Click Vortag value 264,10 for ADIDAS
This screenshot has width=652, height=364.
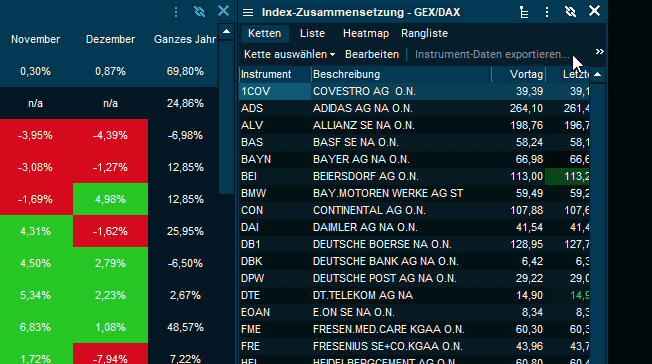[526, 109]
